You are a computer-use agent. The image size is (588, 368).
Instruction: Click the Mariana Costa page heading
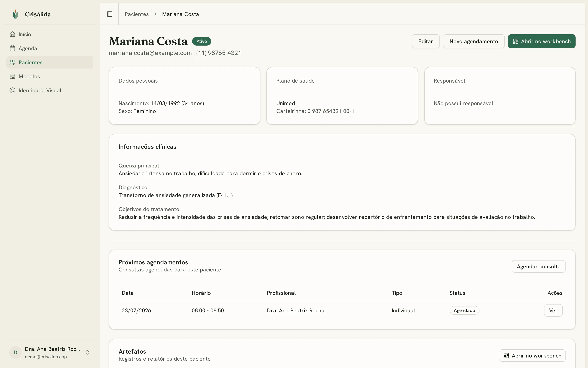coord(148,41)
